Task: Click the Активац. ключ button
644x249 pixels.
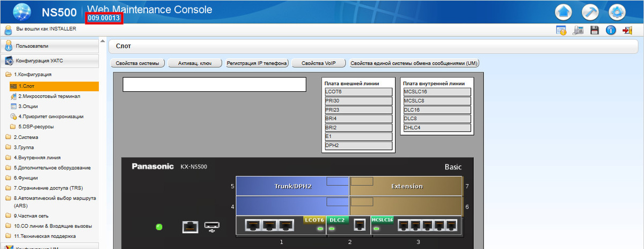Action: pyautogui.click(x=195, y=63)
